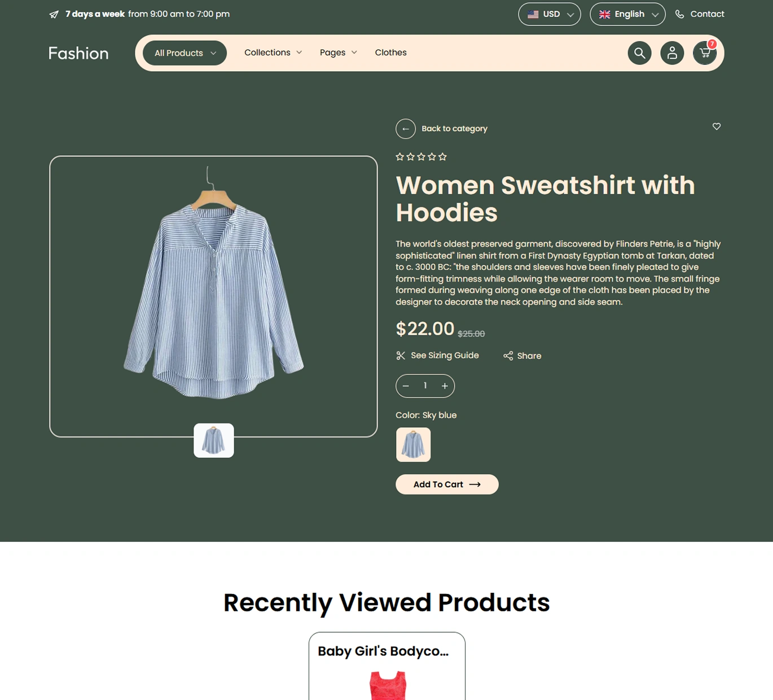Open the All Products dropdown
The height and width of the screenshot is (700, 773).
click(x=185, y=53)
